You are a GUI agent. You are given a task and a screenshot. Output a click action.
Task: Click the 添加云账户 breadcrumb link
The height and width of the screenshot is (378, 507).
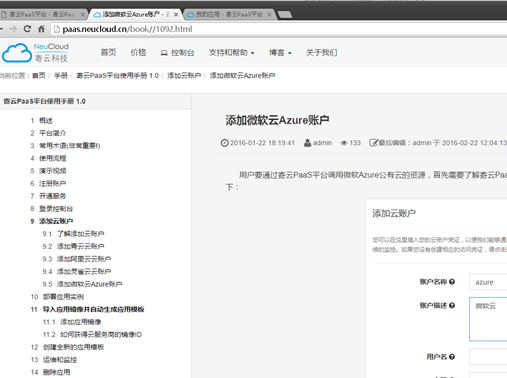184,76
